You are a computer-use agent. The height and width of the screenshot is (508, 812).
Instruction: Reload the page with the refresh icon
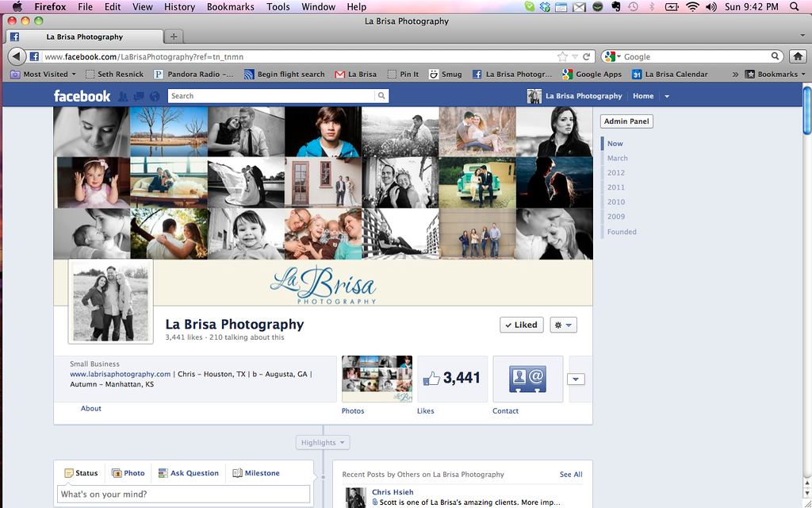[587, 56]
